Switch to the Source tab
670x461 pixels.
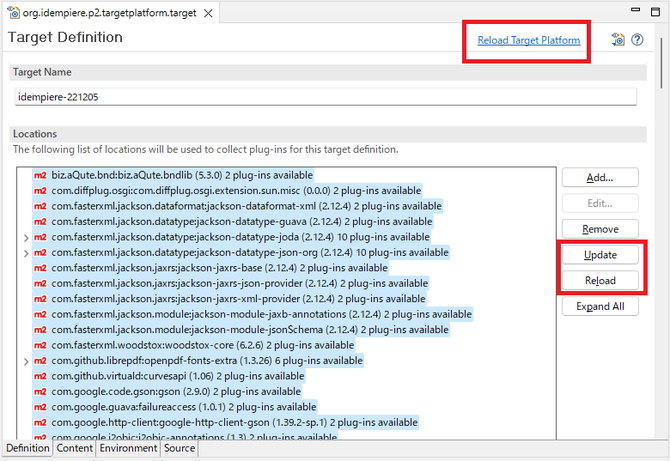tap(179, 448)
